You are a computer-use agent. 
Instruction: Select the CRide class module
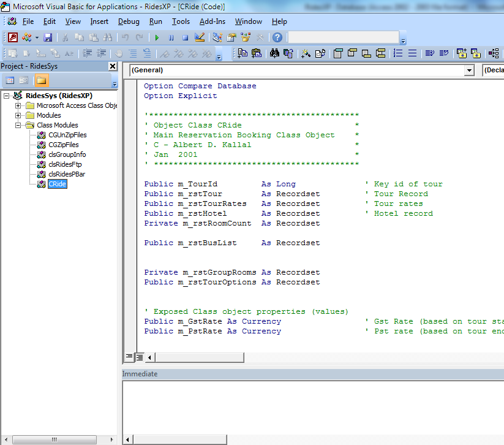click(57, 184)
